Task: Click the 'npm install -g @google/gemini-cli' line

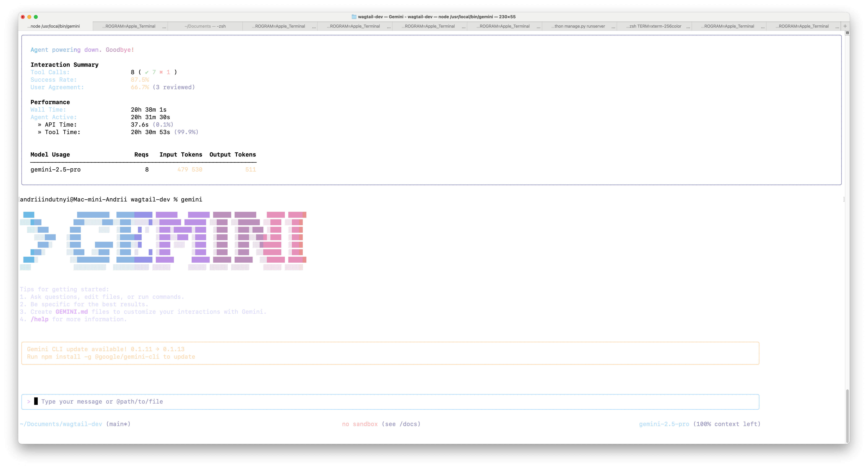Action: point(111,357)
